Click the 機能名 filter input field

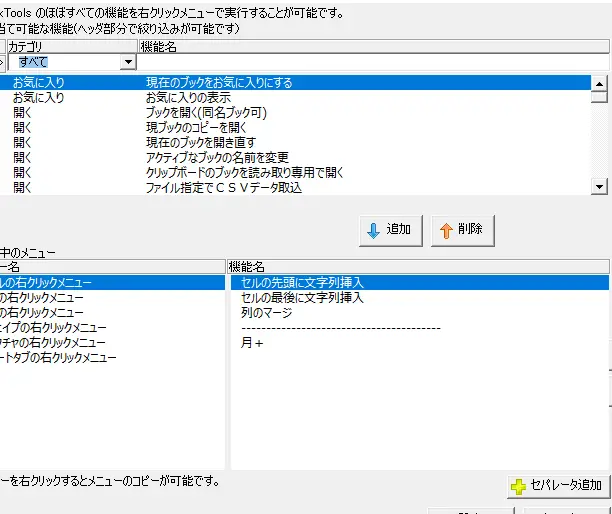(x=370, y=62)
